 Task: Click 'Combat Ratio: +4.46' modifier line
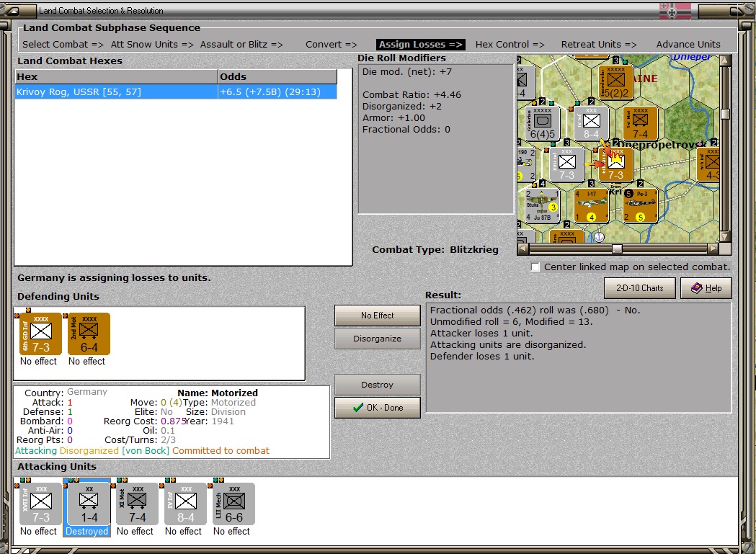[412, 95]
